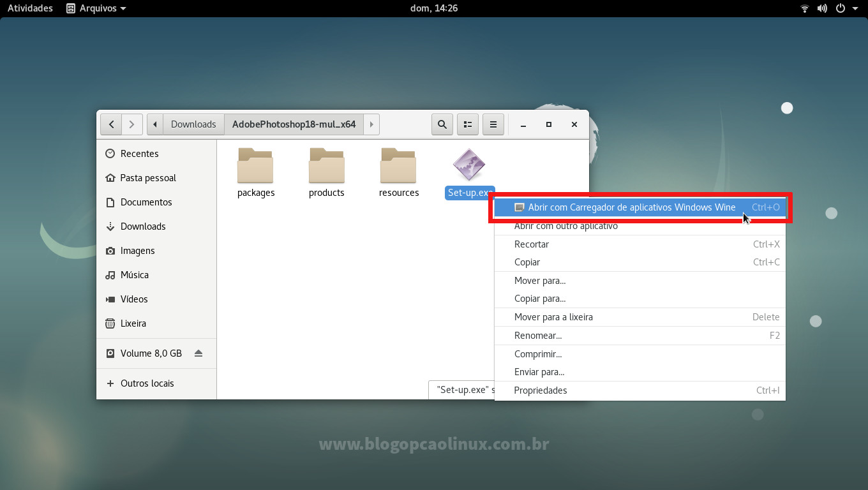Maximize the Arquivos window
The height and width of the screenshot is (490, 868).
(549, 124)
